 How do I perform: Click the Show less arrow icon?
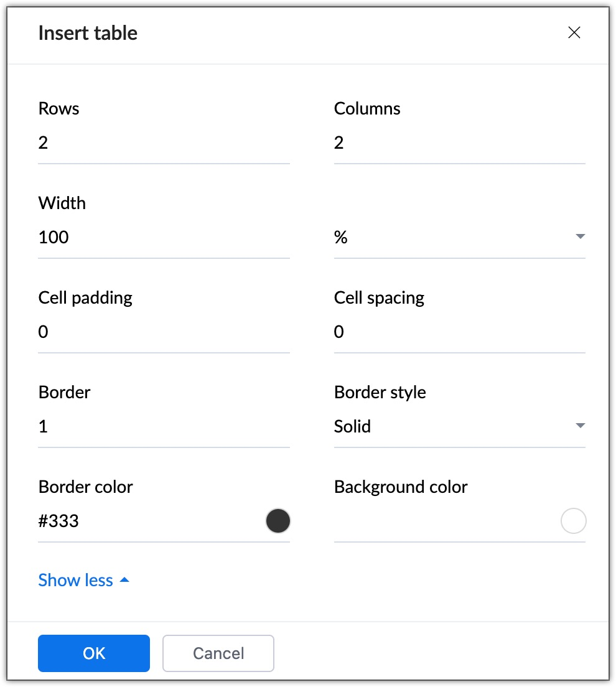[124, 580]
